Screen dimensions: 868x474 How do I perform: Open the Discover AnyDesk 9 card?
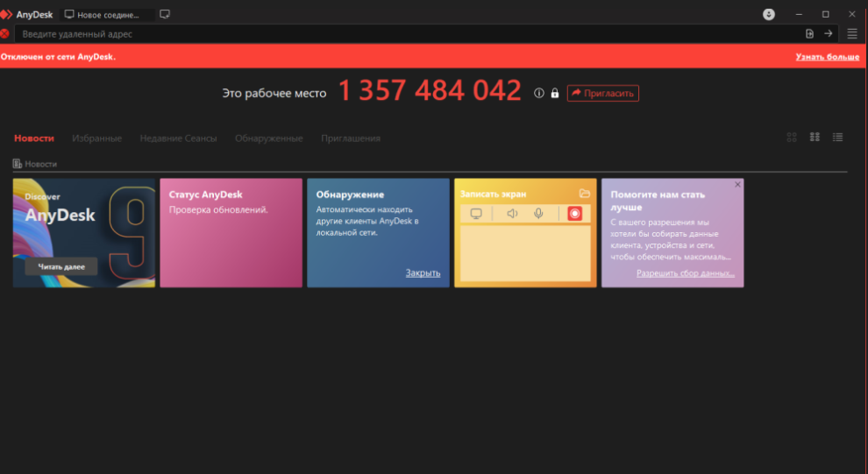click(84, 233)
